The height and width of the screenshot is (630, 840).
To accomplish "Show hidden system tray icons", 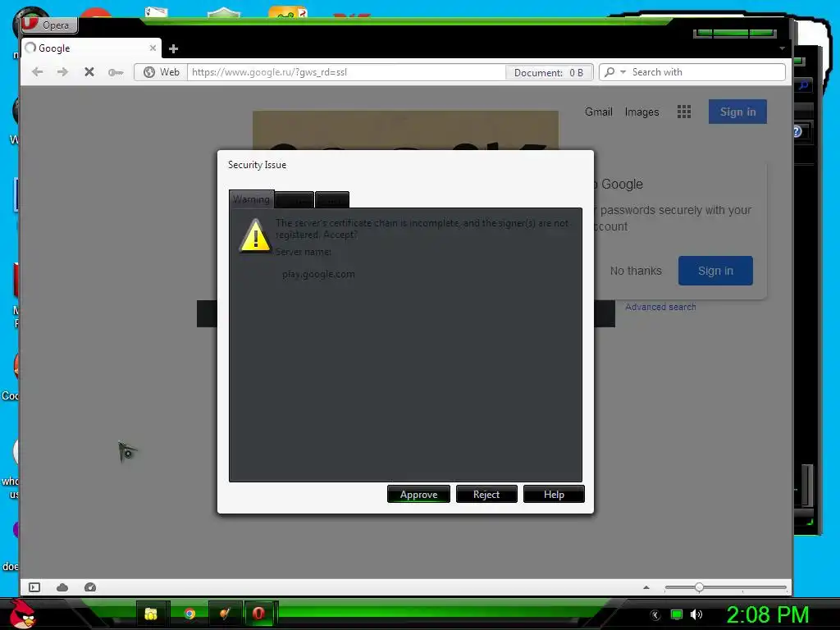I will (655, 615).
